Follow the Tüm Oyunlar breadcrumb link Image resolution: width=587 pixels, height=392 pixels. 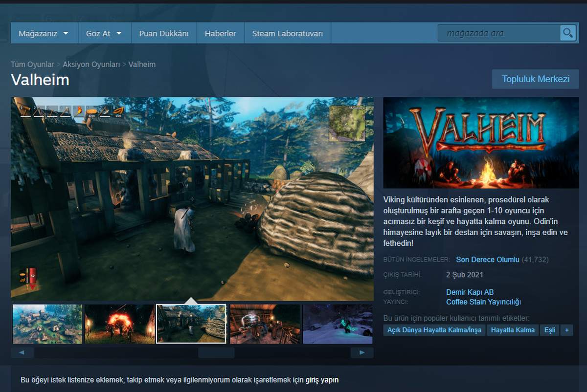[33, 64]
